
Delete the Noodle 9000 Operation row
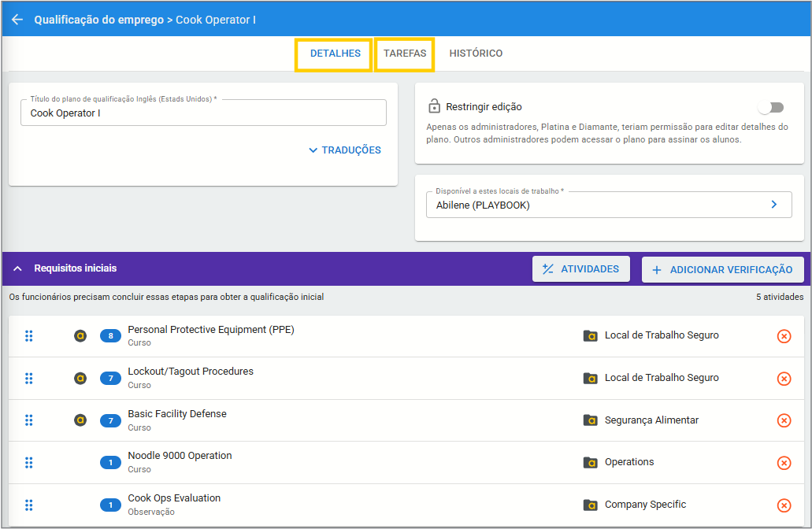click(784, 463)
